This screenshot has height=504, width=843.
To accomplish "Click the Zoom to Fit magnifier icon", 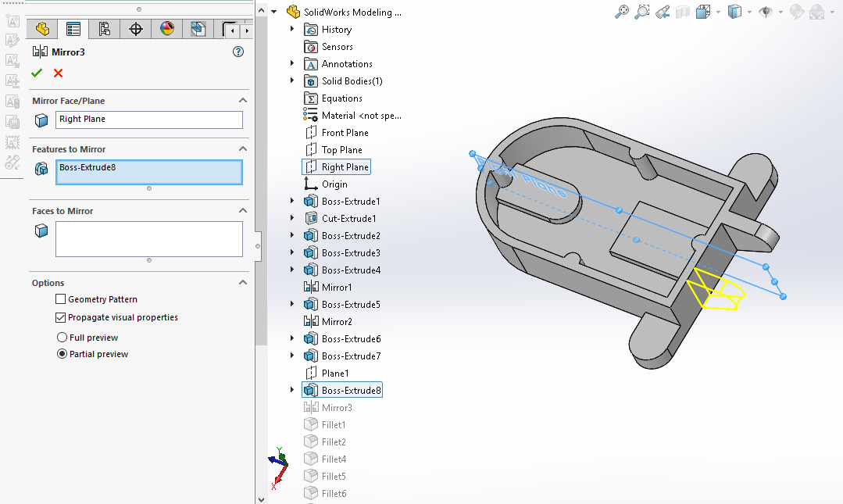I will click(x=622, y=12).
